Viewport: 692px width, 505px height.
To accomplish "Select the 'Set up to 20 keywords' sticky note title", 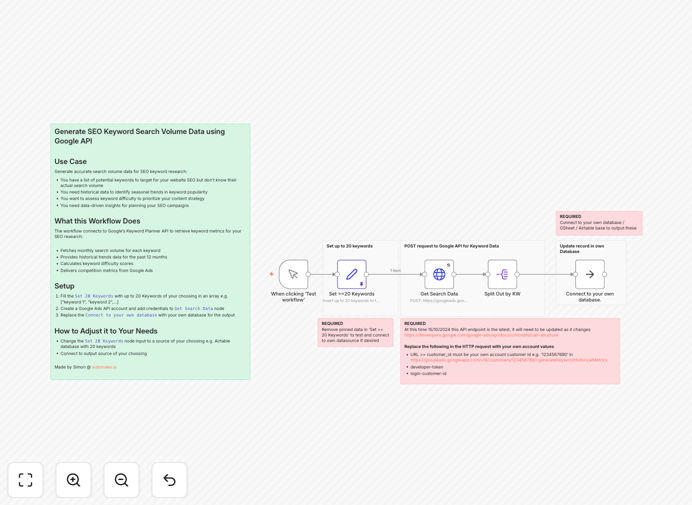I will tap(350, 246).
